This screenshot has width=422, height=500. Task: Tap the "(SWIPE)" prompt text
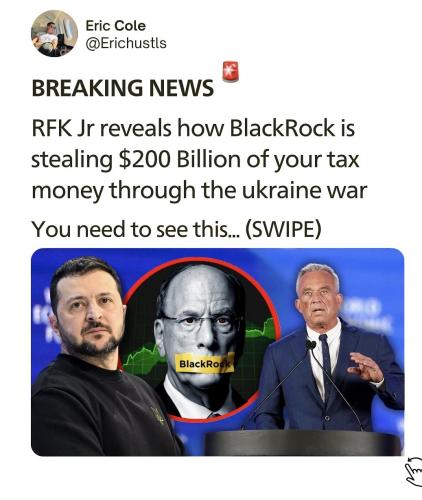(x=283, y=229)
